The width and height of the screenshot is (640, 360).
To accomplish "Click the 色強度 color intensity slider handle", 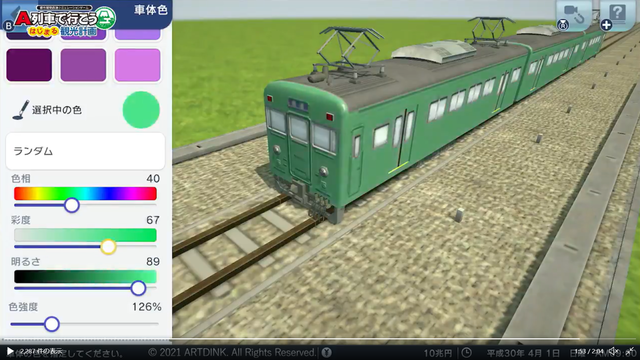I will click(x=52, y=324).
